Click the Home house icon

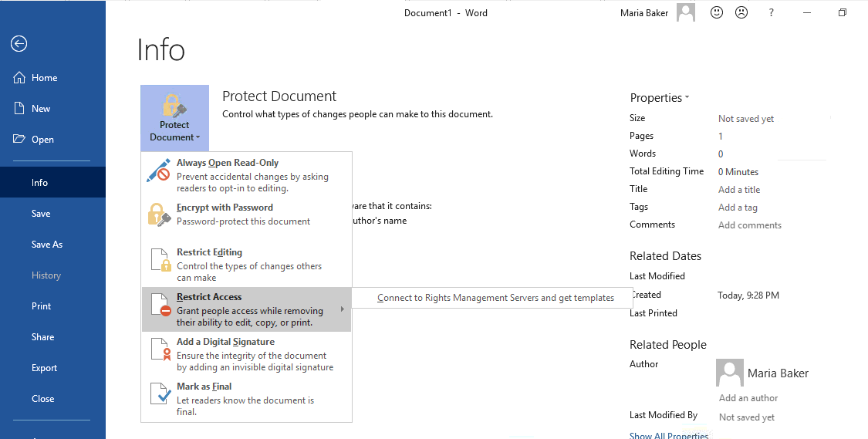point(19,77)
